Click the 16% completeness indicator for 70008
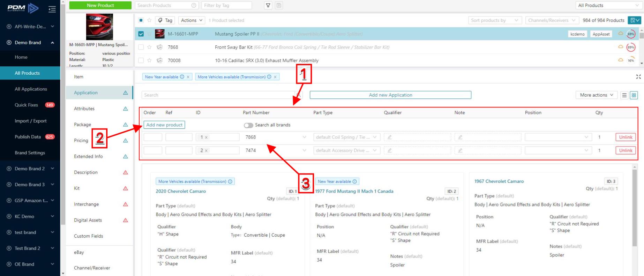The image size is (644, 276). pos(631,60)
